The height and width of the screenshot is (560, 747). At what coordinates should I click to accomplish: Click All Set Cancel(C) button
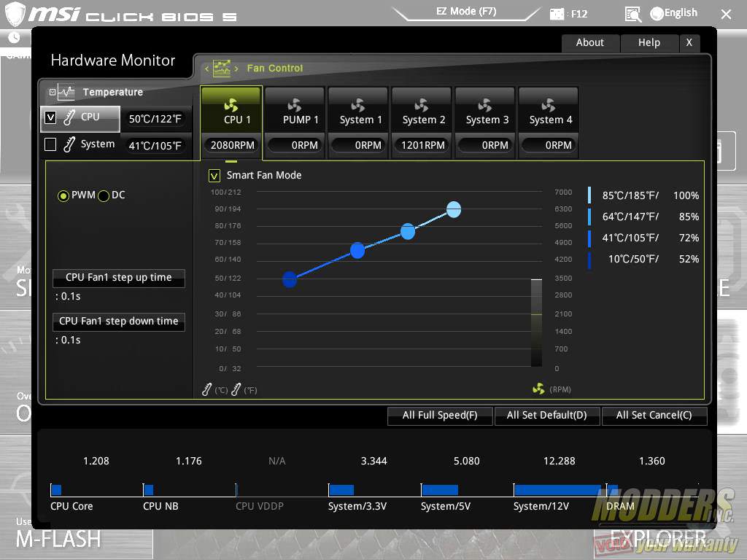tap(654, 415)
